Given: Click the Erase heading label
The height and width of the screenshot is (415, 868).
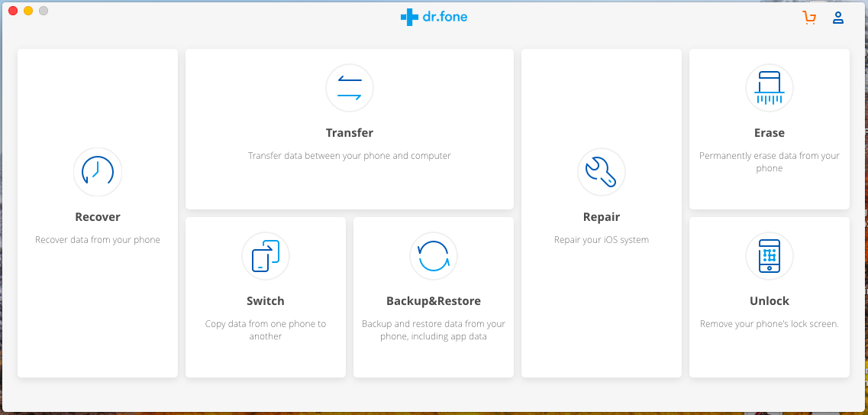Looking at the screenshot, I should click(770, 133).
